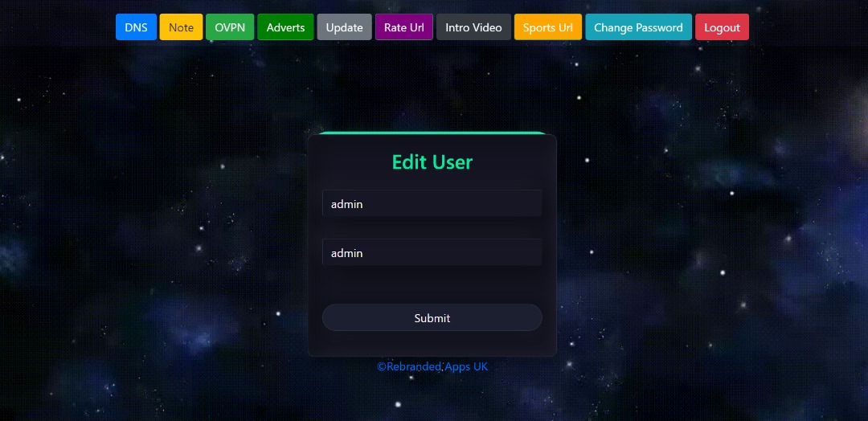Screen dimensions: 868x421
Task: Submit the Edit User form
Action: pyautogui.click(x=432, y=318)
